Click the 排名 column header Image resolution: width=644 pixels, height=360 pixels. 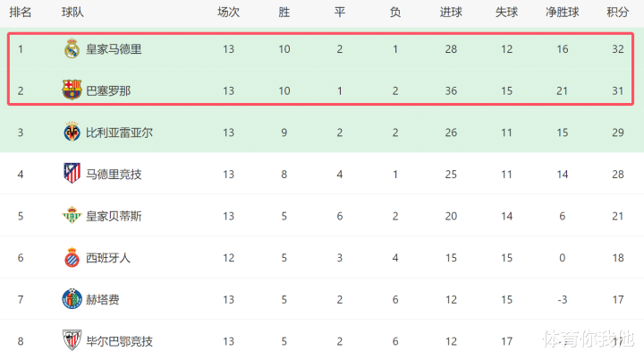click(21, 13)
